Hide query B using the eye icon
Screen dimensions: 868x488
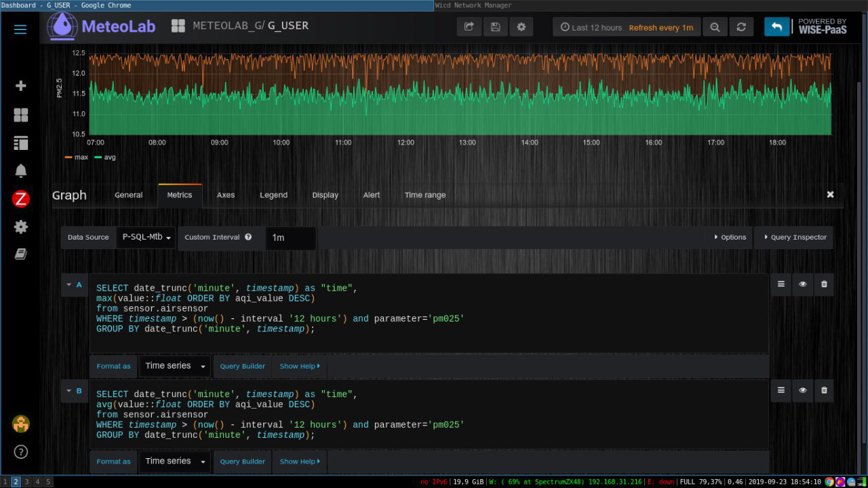802,390
